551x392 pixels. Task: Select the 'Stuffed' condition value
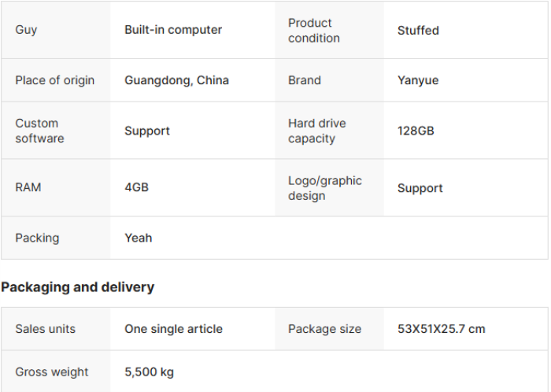[x=418, y=31]
